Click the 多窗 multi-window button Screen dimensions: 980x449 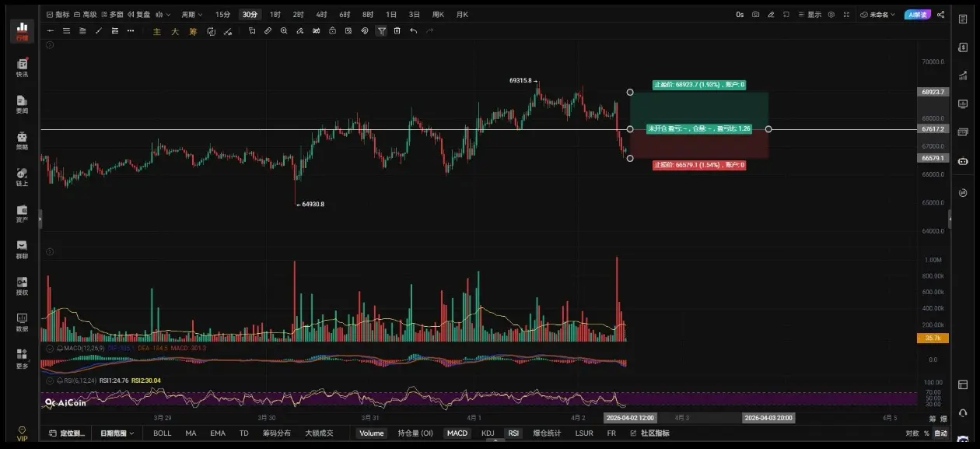pyautogui.click(x=112, y=14)
